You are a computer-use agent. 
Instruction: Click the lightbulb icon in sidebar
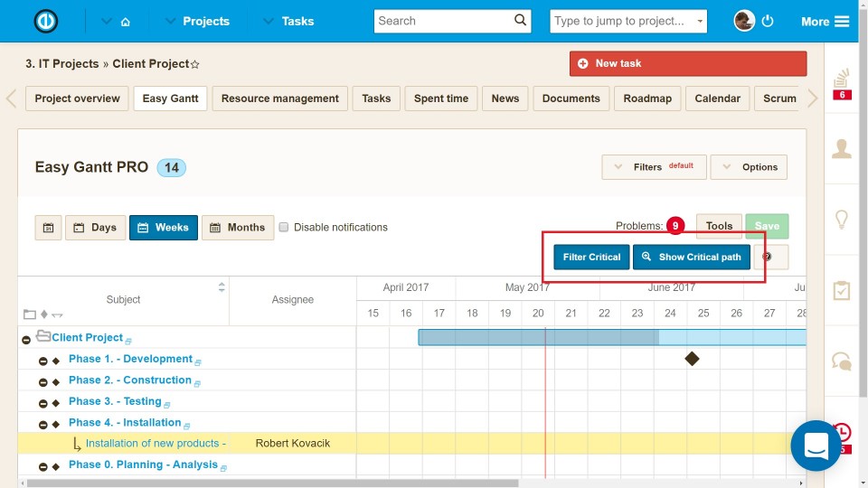pyautogui.click(x=842, y=220)
